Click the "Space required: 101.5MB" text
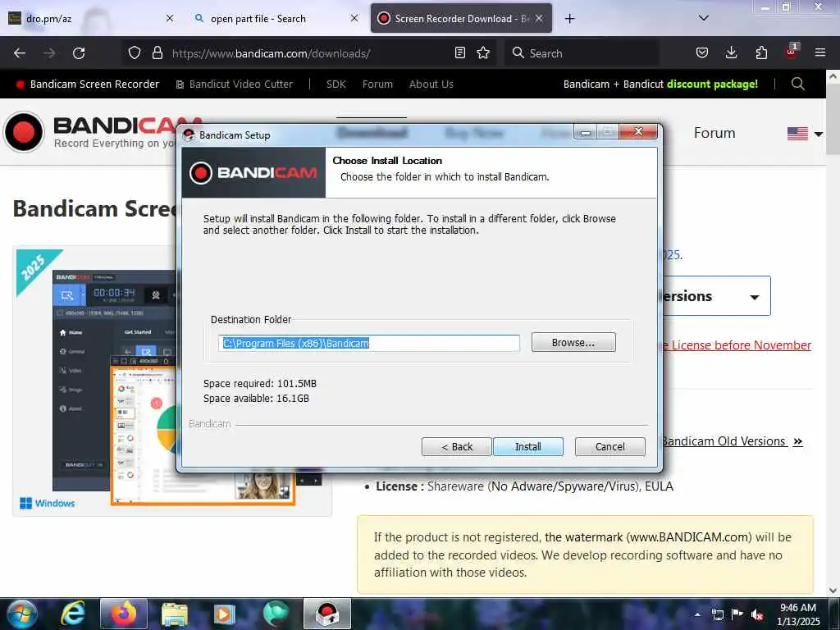840x630 pixels. point(260,384)
